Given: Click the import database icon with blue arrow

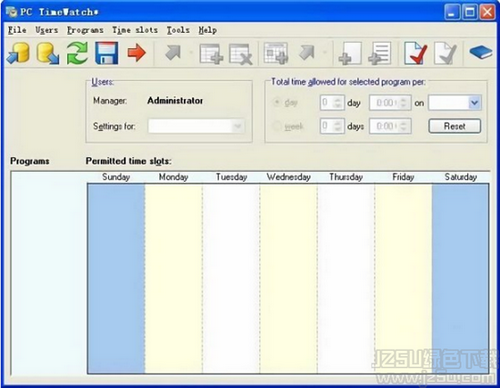Looking at the screenshot, I should 18,53.
